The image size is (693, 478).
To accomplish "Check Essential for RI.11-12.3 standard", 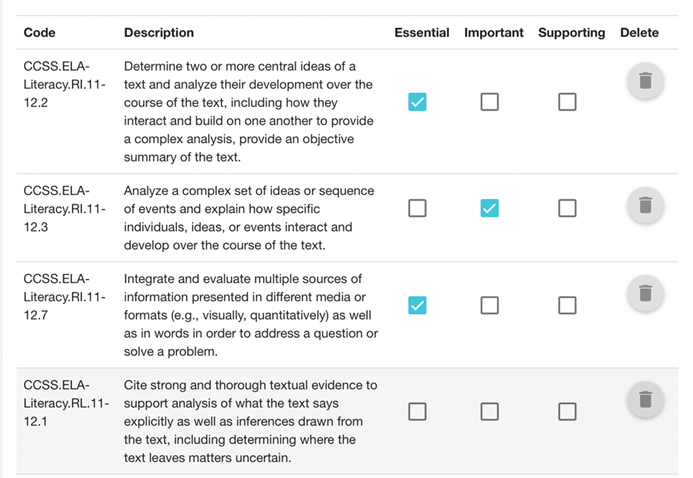I will point(417,208).
